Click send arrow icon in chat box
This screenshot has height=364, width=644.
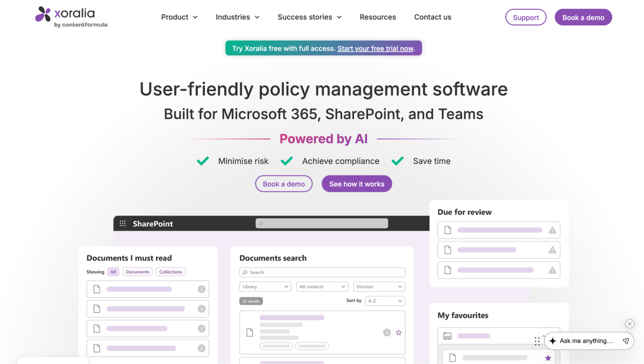626,341
